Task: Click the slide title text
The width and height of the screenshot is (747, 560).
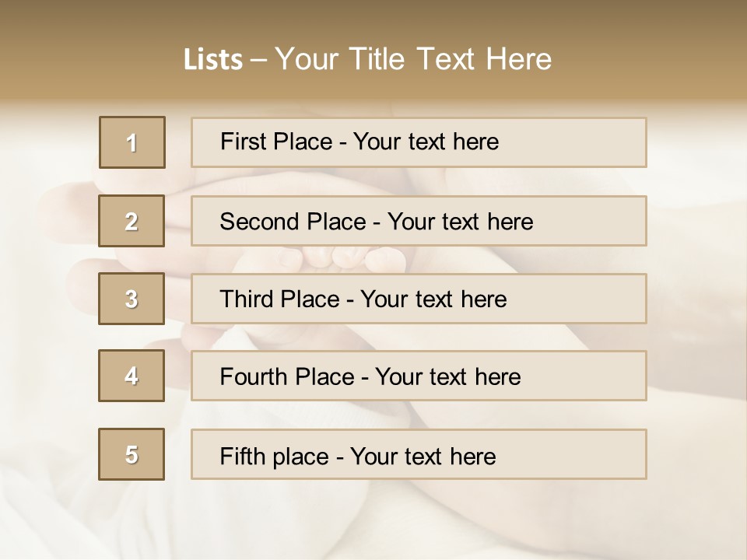Action: click(367, 59)
